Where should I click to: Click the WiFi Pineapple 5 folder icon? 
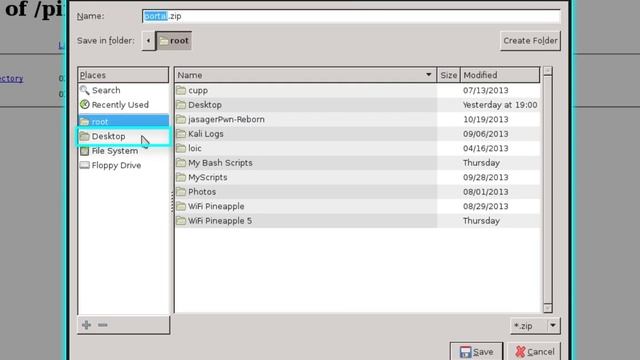click(181, 220)
